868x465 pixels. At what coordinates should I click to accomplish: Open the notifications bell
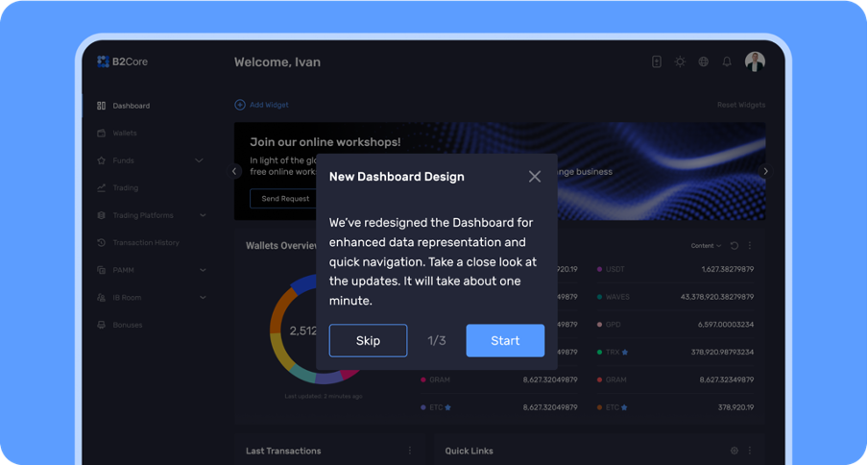click(727, 61)
